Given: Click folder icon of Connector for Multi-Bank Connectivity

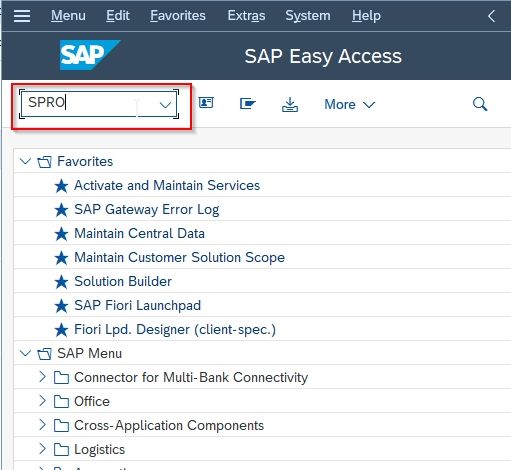Looking at the screenshot, I should (x=61, y=378).
